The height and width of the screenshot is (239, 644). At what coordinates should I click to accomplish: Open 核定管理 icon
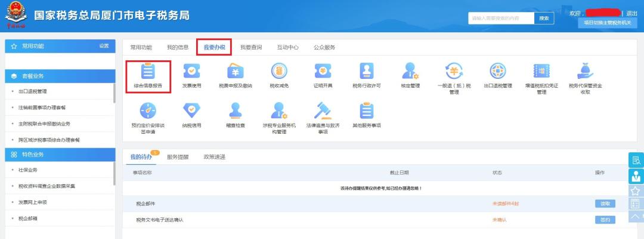[x=410, y=71]
